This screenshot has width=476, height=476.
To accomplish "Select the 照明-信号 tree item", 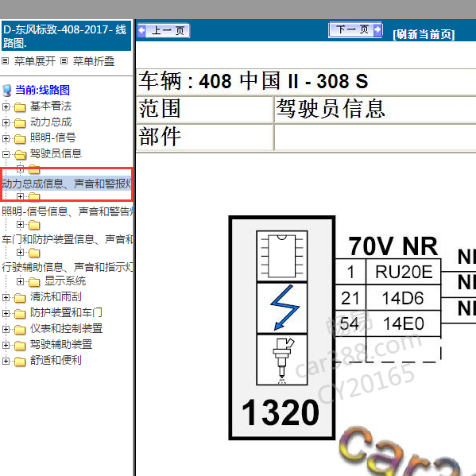I will point(53,137).
